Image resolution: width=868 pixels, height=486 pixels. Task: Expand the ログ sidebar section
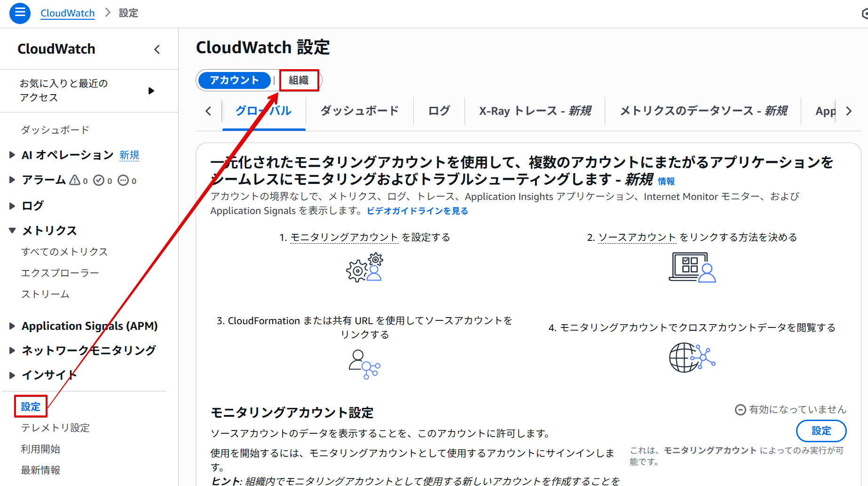pyautogui.click(x=12, y=206)
